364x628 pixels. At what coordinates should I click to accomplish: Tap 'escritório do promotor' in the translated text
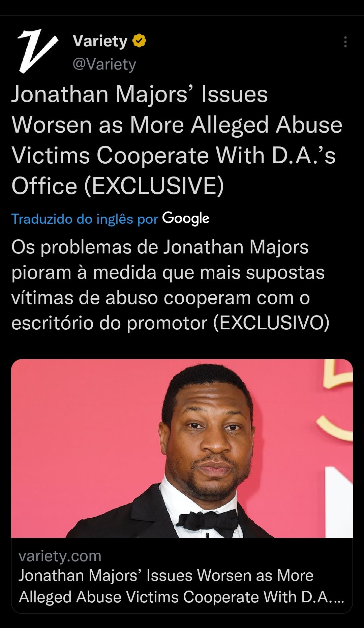tap(109, 323)
